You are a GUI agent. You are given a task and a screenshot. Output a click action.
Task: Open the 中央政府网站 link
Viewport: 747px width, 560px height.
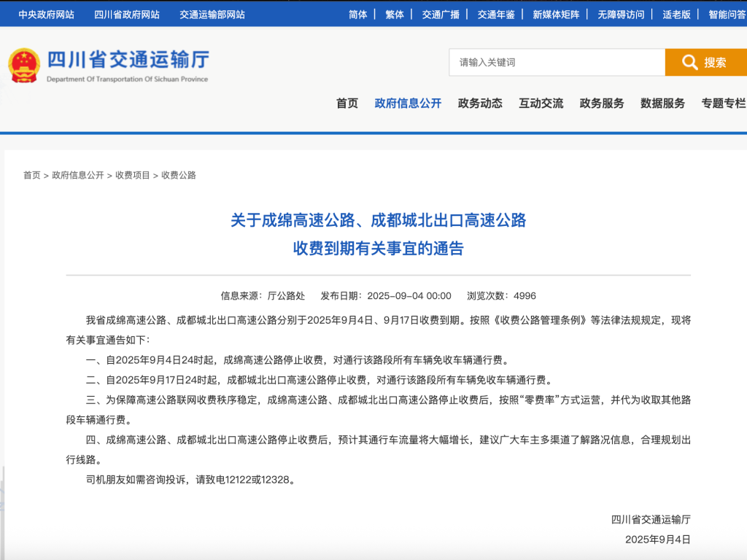pyautogui.click(x=46, y=15)
